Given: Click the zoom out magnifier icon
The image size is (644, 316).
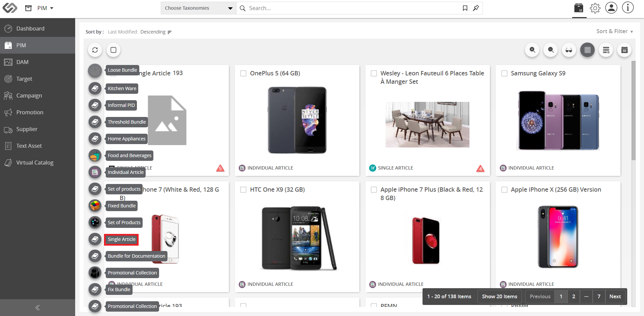Looking at the screenshot, I should (551, 50).
